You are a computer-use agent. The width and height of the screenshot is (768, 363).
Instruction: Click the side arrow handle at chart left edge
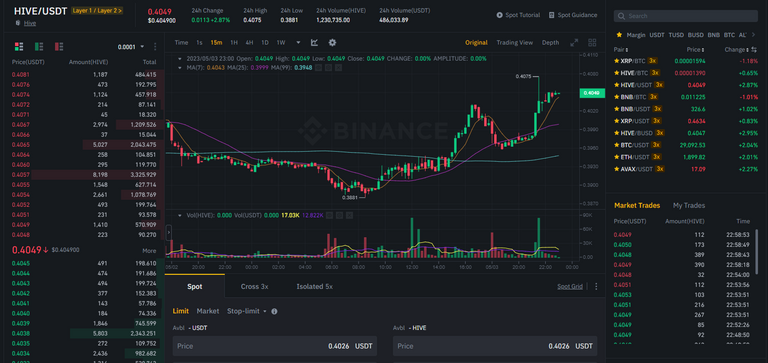(168, 232)
